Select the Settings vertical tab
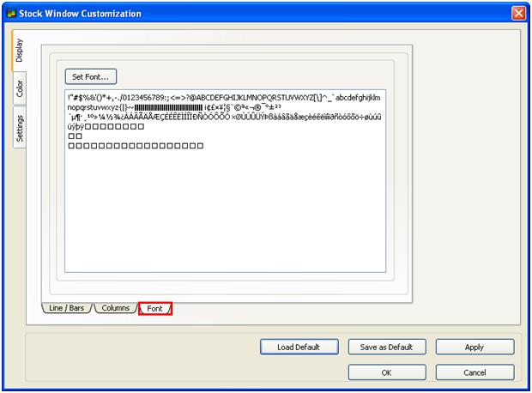532x393 pixels. (x=20, y=129)
